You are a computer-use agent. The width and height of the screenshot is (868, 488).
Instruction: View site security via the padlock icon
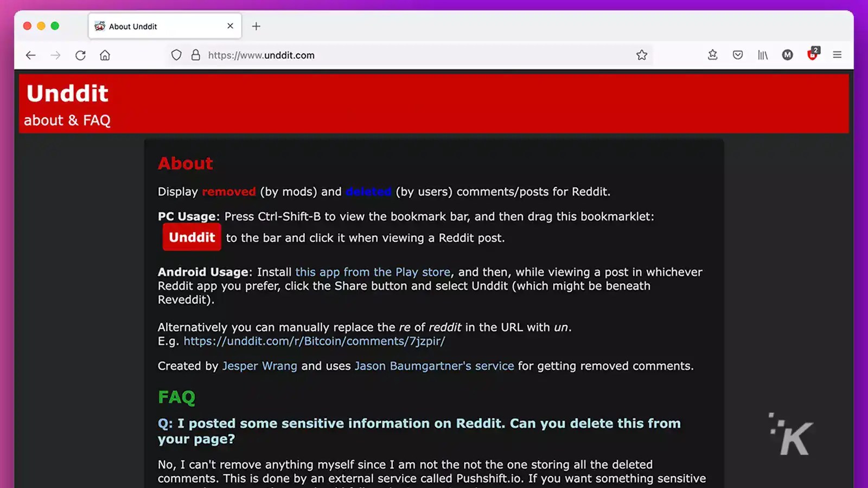[195, 55]
